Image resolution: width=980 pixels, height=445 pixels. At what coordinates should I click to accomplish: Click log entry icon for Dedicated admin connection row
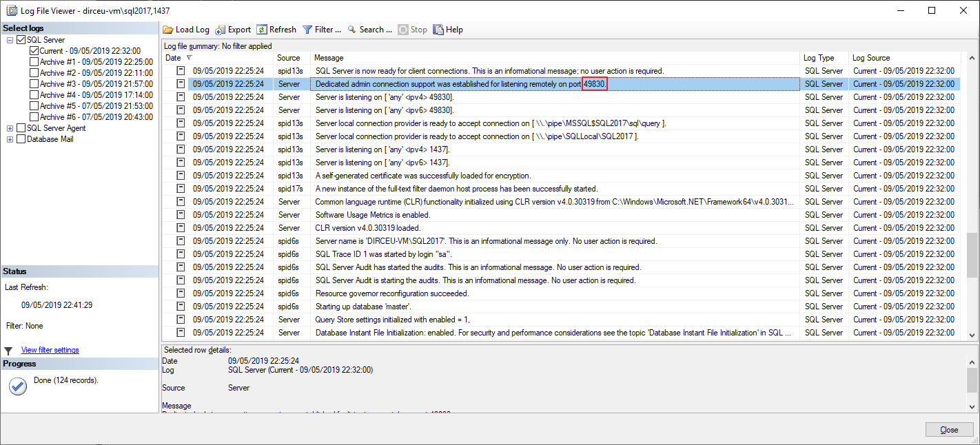[181, 84]
